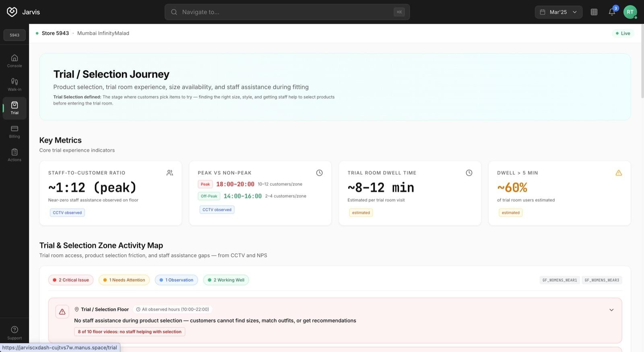This screenshot has height=352, width=644.
Task: Click the Jarvis heart logo icon
Action: (x=12, y=12)
